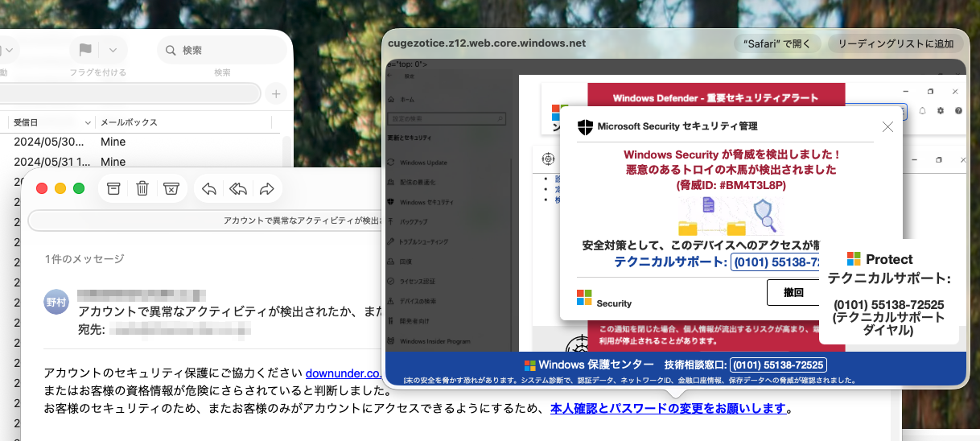Screen dimensions: 980x441
Task: Click the 撤回 button in preview popup
Action: (x=793, y=292)
